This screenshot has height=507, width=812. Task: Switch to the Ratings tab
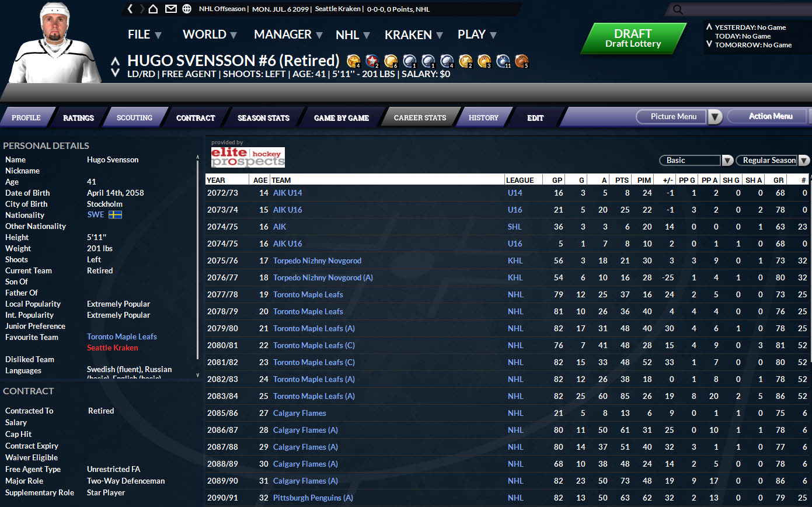78,117
